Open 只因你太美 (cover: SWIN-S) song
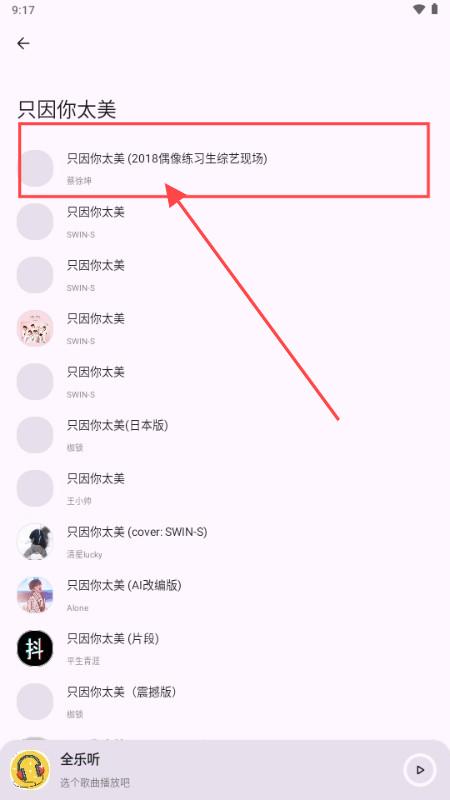This screenshot has width=450, height=800. click(x=224, y=542)
